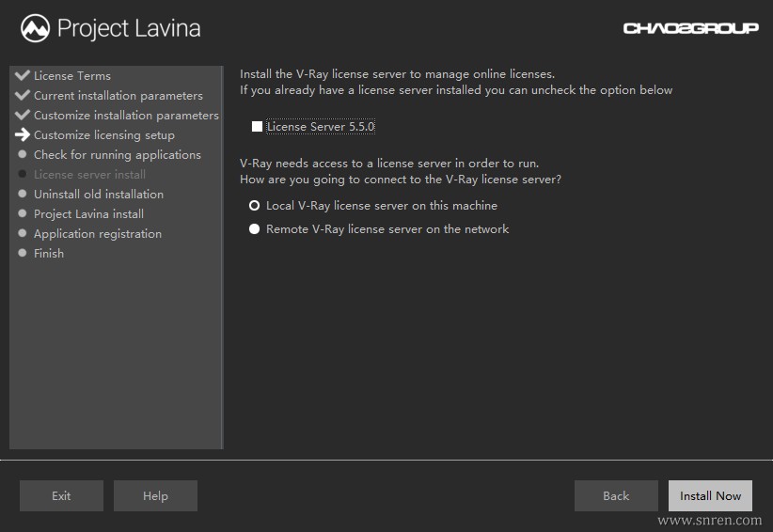Click the checkmark icon beside License Terms
773x532 pixels.
(x=23, y=75)
